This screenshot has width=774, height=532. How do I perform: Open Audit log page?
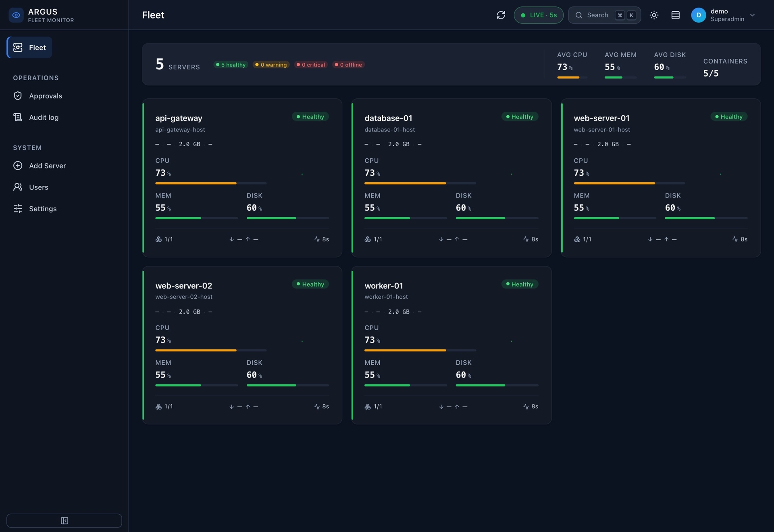click(44, 117)
